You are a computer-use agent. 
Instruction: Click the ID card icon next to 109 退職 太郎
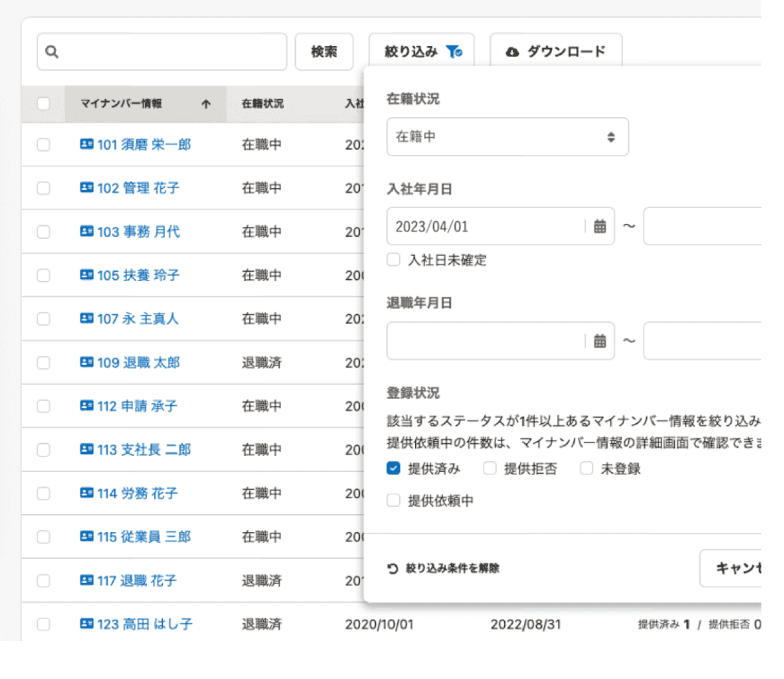pyautogui.click(x=87, y=363)
